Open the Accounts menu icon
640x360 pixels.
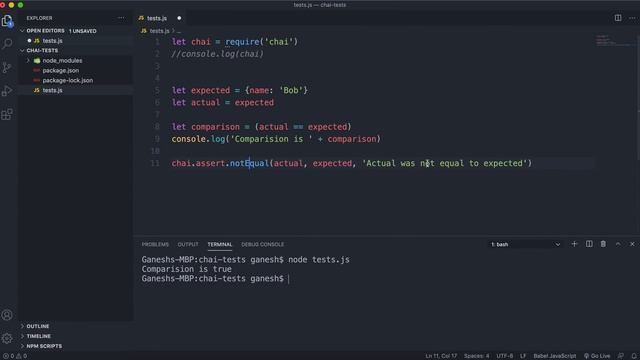click(7, 315)
